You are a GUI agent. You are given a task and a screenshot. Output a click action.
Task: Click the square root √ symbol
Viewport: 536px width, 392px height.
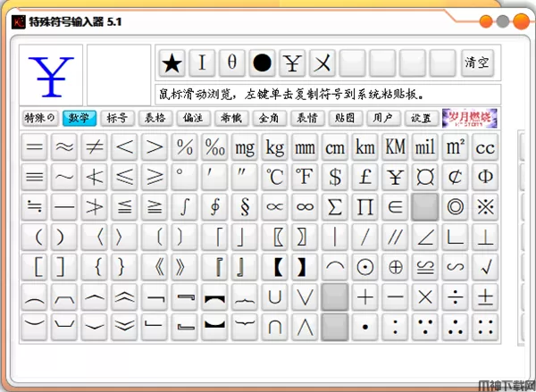click(x=486, y=267)
